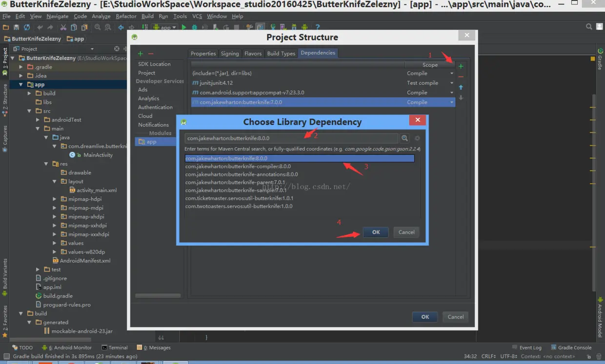Click the Synchronize toolbar icon

27,27
